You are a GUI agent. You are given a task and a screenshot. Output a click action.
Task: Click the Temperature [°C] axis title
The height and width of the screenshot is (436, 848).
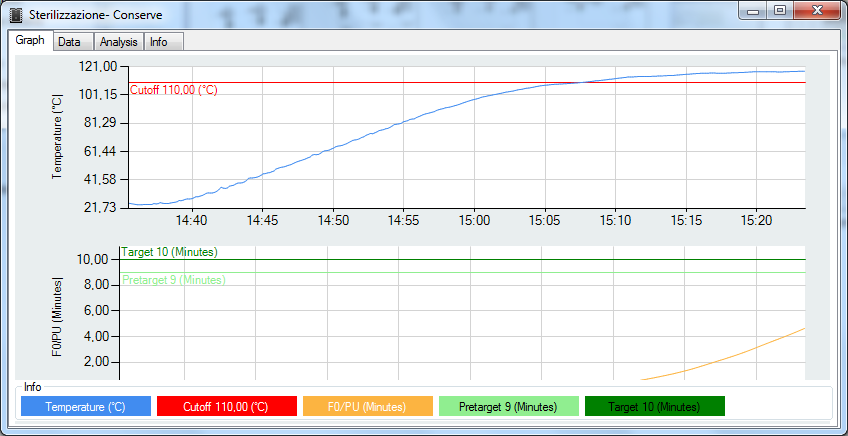coord(57,135)
